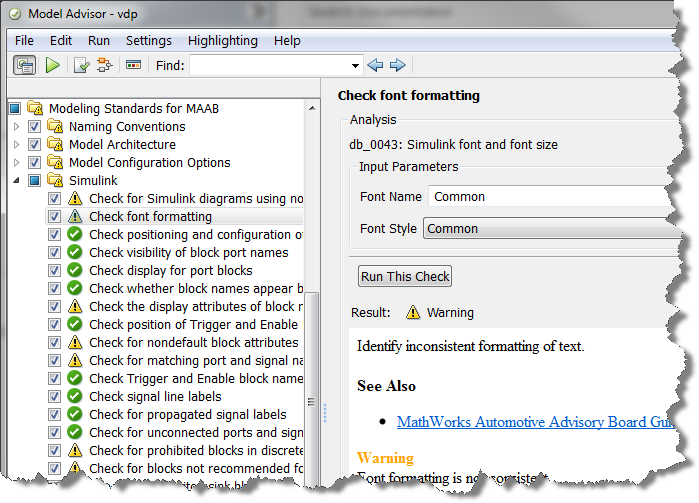Click the find previous left arrow
This screenshot has height=503, width=699.
[376, 65]
